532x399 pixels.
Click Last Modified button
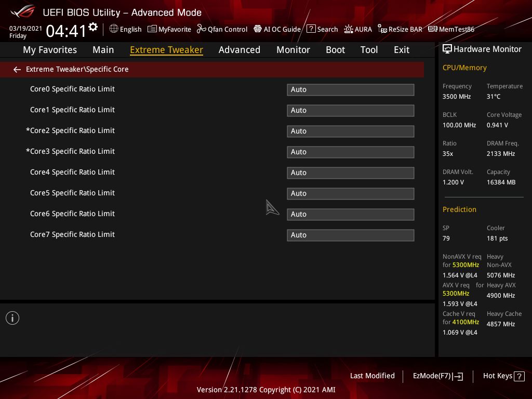373,376
